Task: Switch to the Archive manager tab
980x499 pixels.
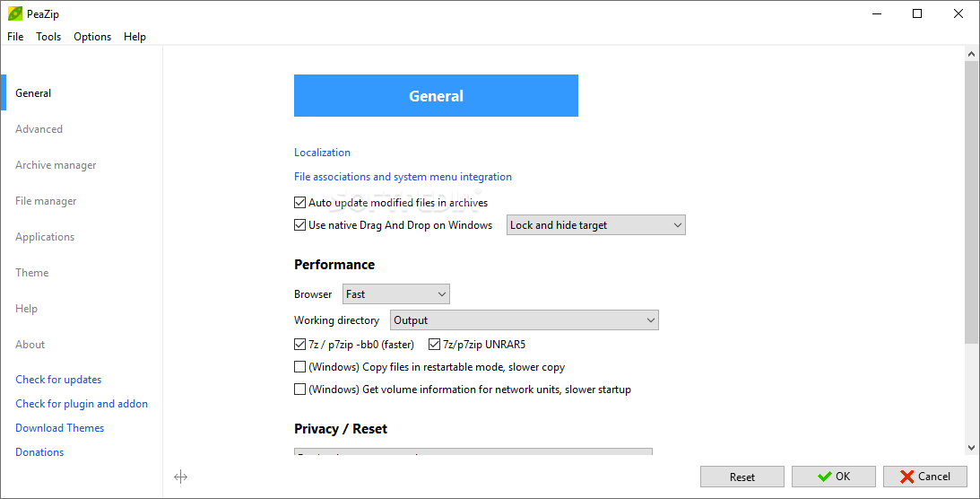Action: click(56, 165)
